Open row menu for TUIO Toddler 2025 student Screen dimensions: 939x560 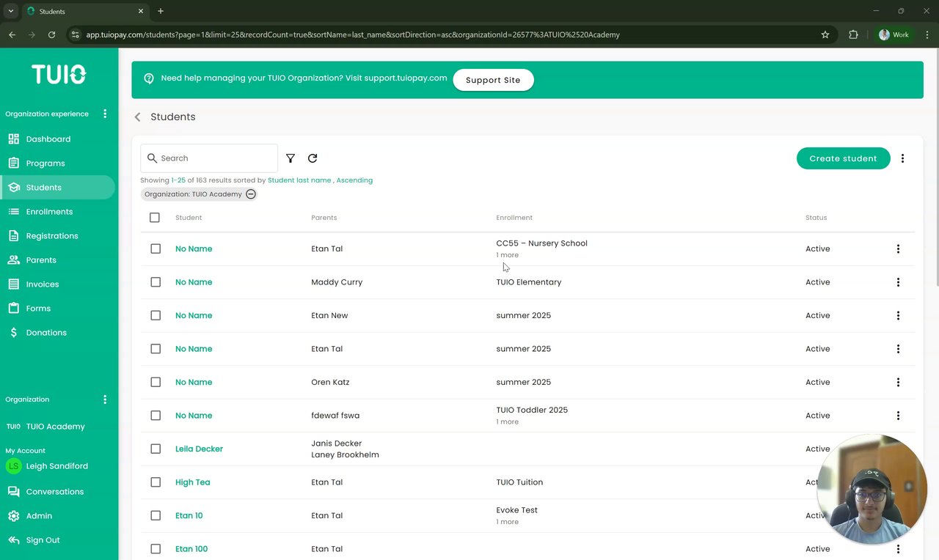tap(898, 416)
